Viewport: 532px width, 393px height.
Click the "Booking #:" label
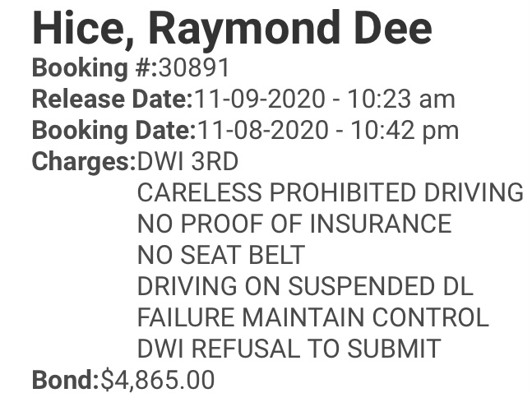tap(92, 67)
